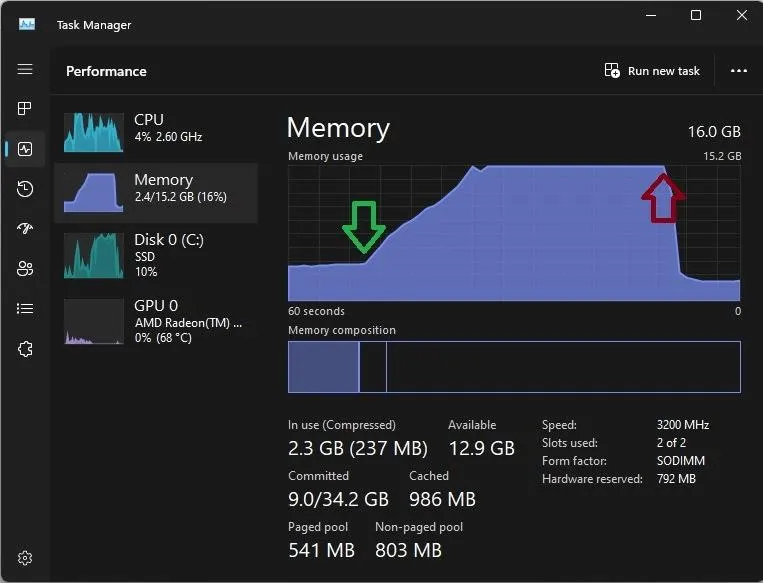Image resolution: width=763 pixels, height=583 pixels.
Task: Select the Performance page icon
Action: coord(25,149)
